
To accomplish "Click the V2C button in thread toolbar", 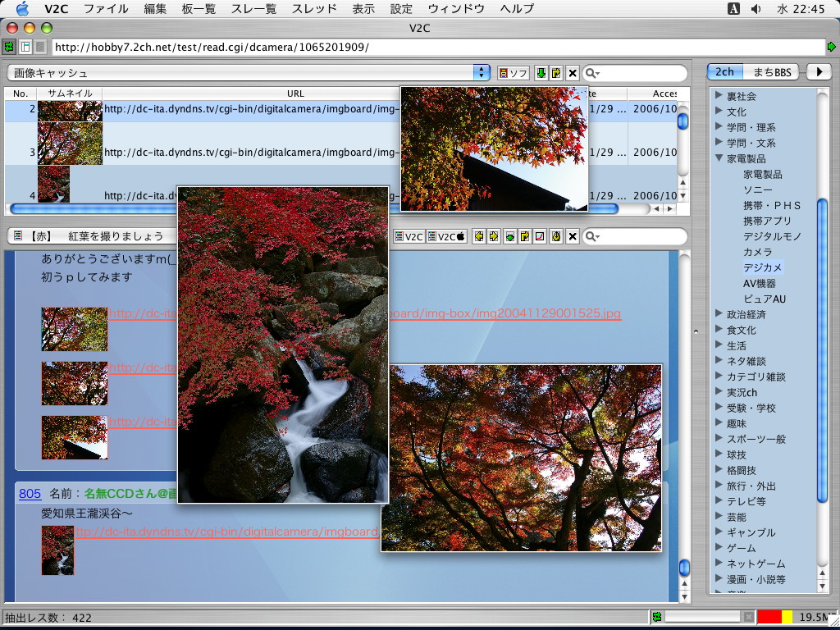I will (409, 237).
